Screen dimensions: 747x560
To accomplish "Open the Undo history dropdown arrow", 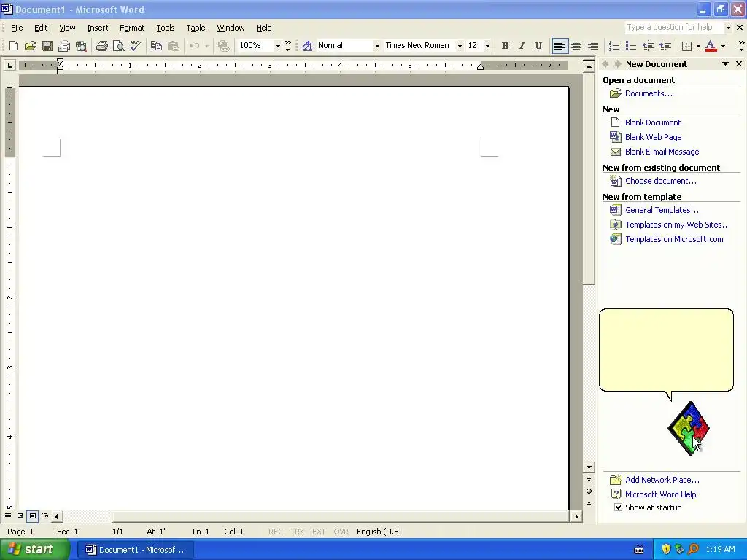I will 206,46.
